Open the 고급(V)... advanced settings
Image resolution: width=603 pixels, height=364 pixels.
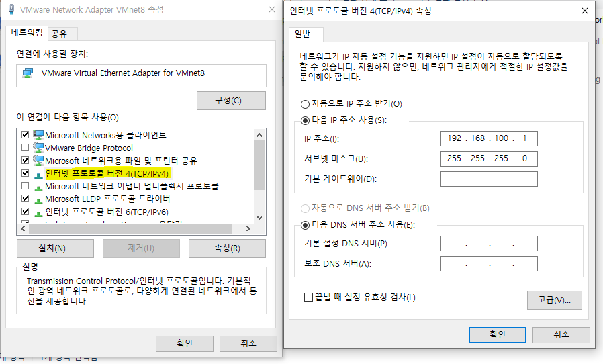coord(554,300)
